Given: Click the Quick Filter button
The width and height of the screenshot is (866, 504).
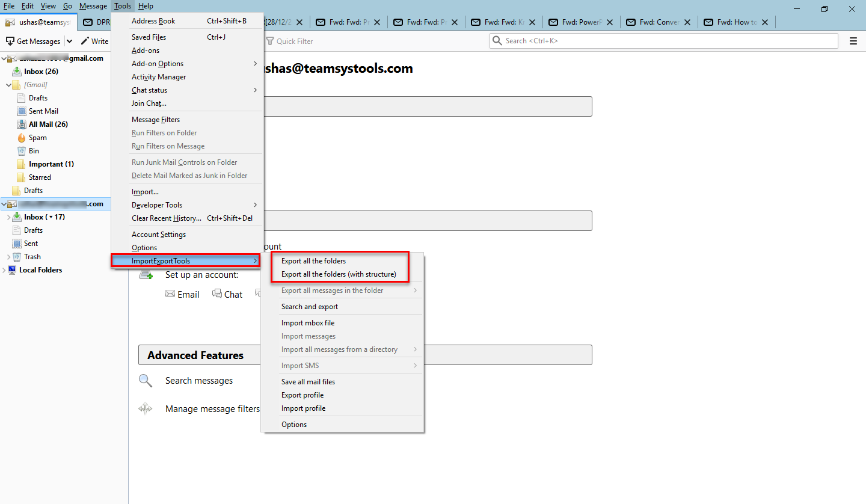Looking at the screenshot, I should pyautogui.click(x=290, y=41).
